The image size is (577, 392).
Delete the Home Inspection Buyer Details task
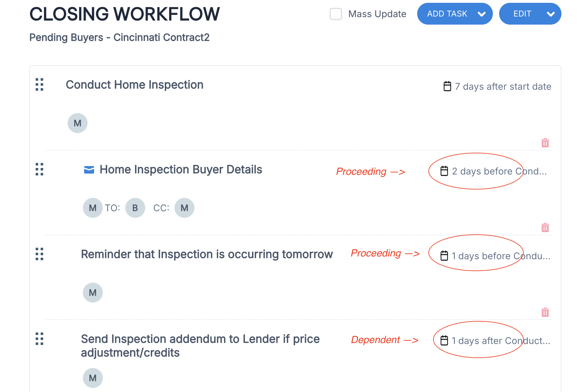click(545, 228)
